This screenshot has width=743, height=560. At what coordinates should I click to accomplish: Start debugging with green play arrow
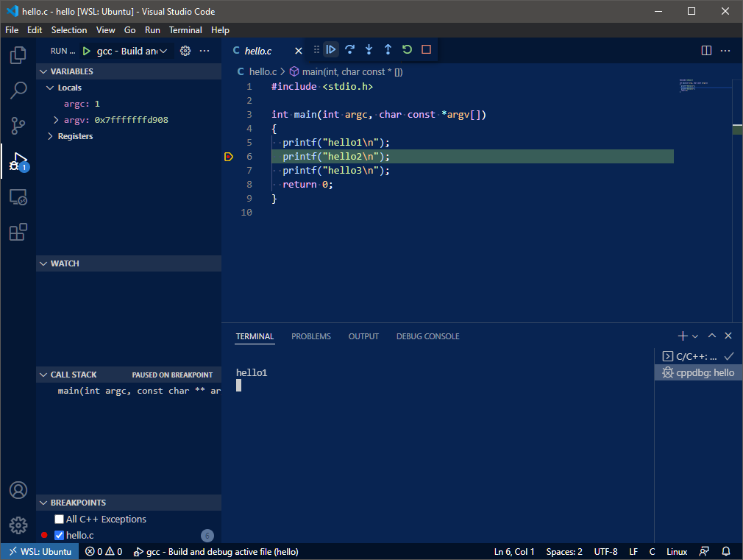coord(86,51)
